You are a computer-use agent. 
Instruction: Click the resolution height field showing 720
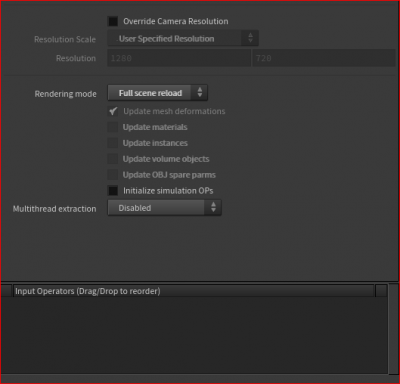pos(324,58)
